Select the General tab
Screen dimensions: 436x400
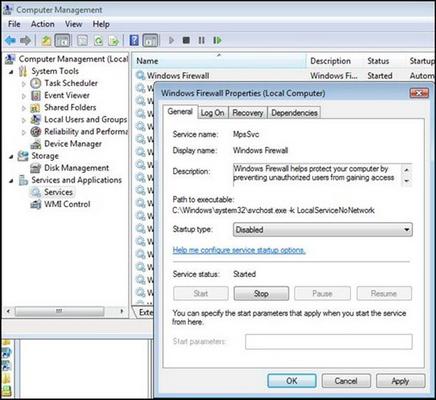(180, 112)
